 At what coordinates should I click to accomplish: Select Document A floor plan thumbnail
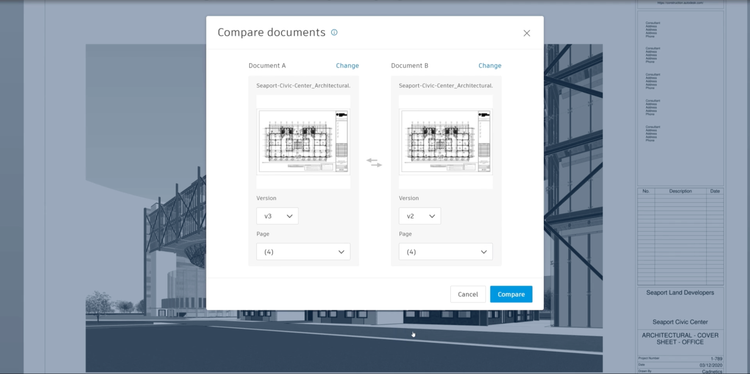click(x=303, y=141)
